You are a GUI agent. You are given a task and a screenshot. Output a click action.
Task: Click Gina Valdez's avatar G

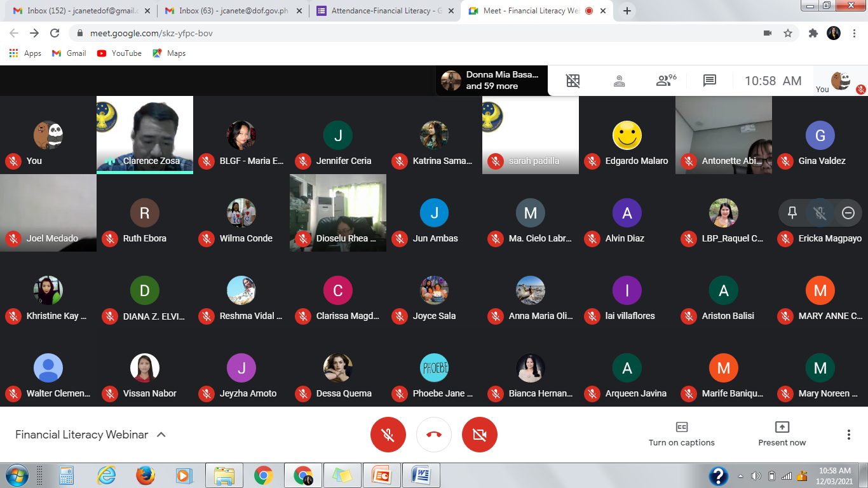point(820,135)
